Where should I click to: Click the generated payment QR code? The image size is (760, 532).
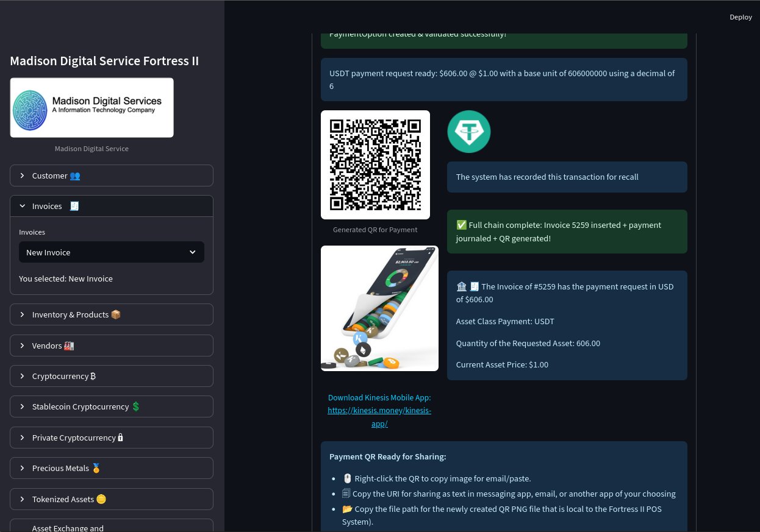click(x=375, y=165)
